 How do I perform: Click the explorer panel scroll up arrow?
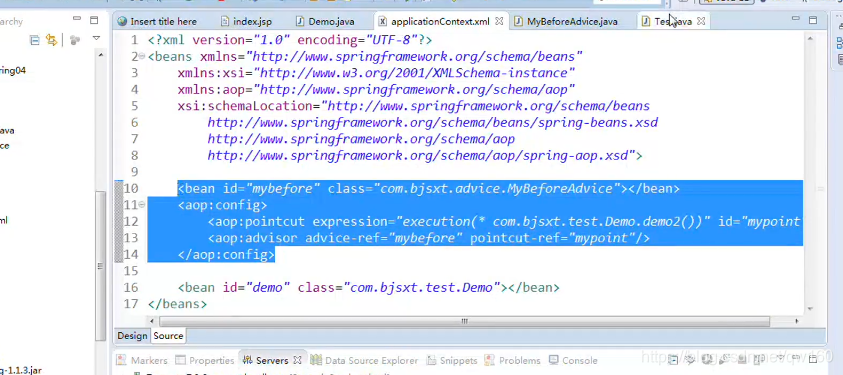tap(101, 55)
